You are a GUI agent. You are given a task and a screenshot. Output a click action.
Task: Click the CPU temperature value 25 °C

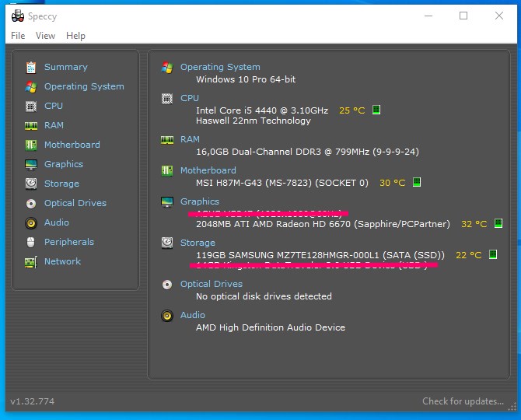352,110
